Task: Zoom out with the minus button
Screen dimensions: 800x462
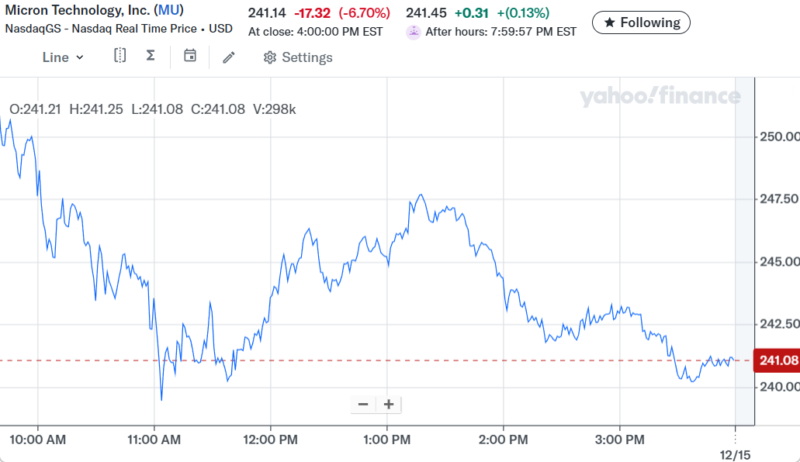Action: (363, 405)
